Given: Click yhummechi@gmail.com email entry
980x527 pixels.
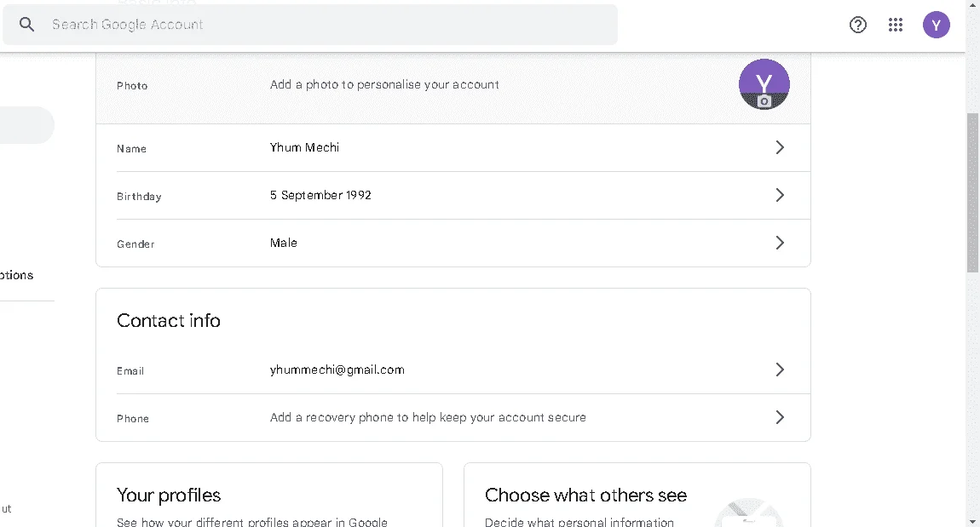Looking at the screenshot, I should pyautogui.click(x=337, y=369).
